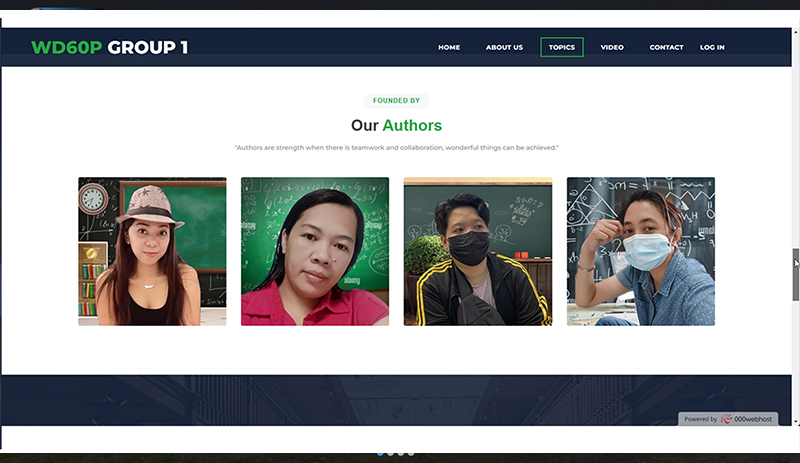Screen dimensions: 800x463
Task: Select the second carousel dot indicator
Action: (391, 454)
